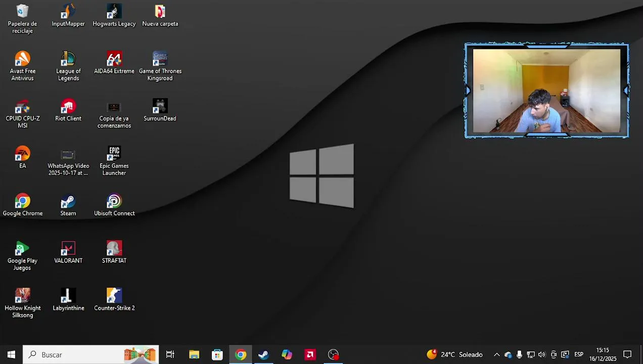Select the Hollow Knight Silksong shortcut
The image size is (643, 364).
22,303
